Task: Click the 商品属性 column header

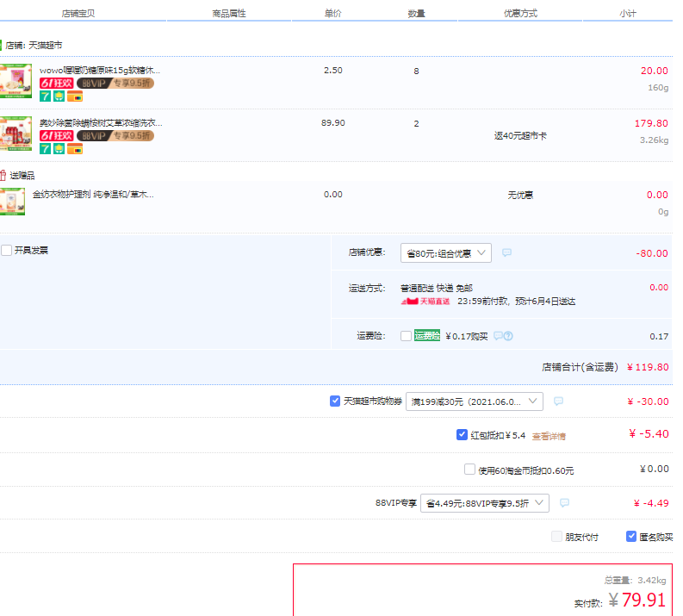Action: pyautogui.click(x=229, y=14)
